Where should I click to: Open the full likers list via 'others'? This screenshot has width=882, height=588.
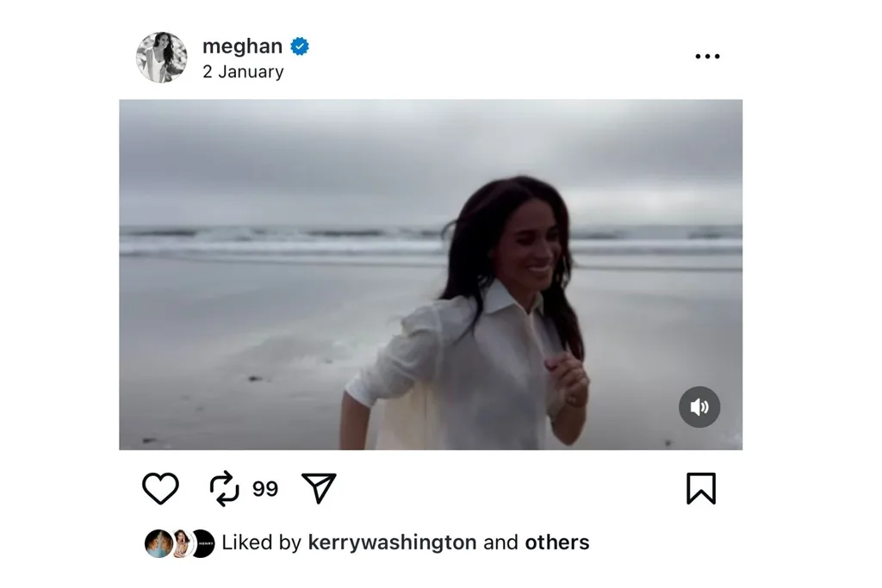pyautogui.click(x=556, y=542)
